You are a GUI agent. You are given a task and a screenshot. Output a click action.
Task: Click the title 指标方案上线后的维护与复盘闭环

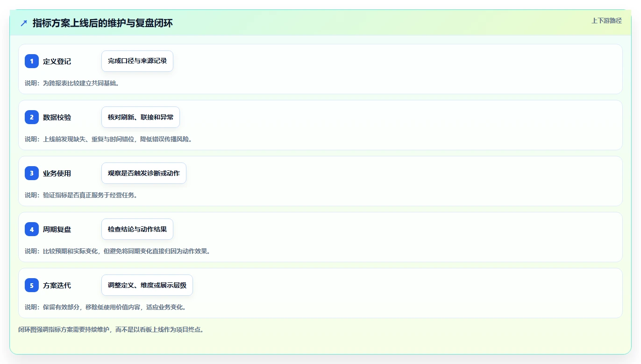pos(103,23)
